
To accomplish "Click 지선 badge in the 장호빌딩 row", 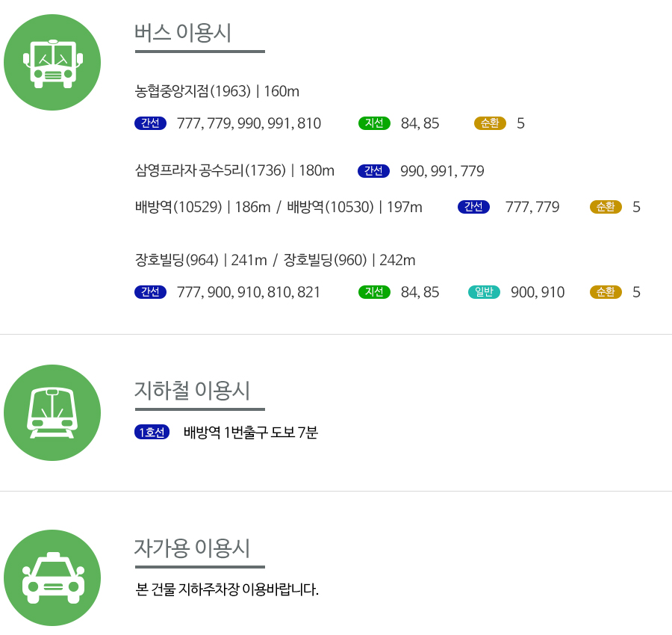I will 374,292.
